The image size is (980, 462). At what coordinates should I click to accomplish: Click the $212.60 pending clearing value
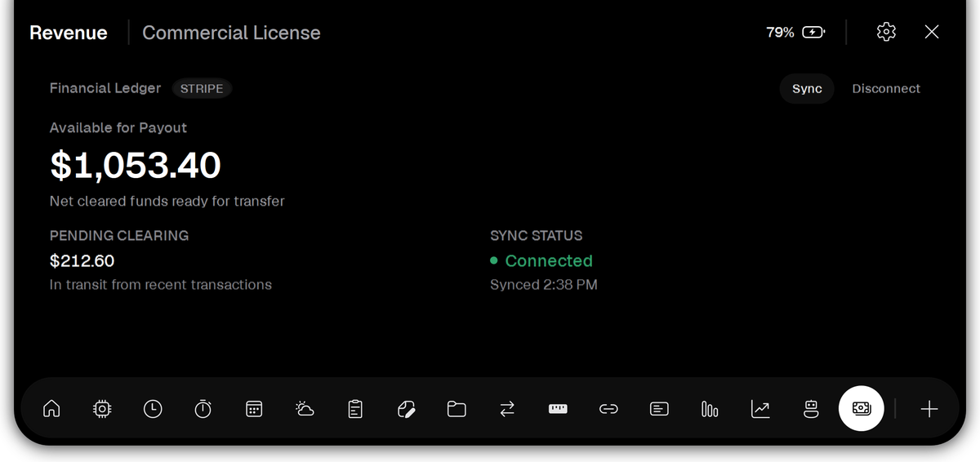[82, 261]
